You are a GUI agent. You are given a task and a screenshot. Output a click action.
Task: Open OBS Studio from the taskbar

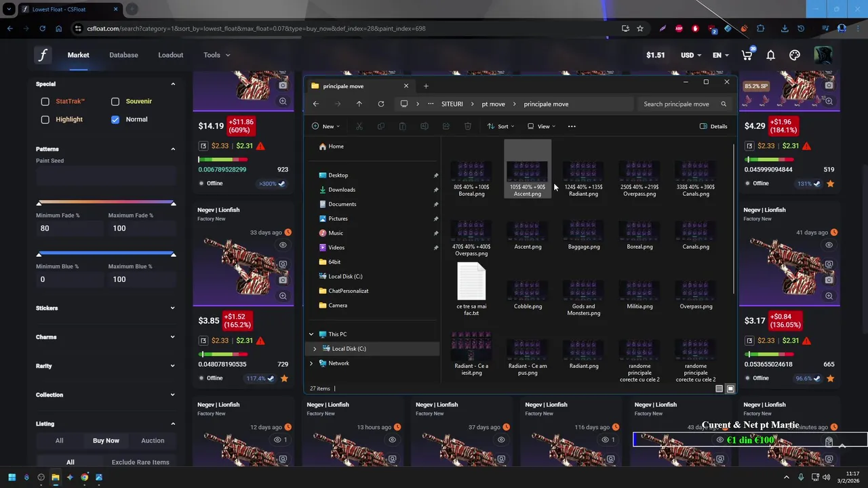click(41, 477)
